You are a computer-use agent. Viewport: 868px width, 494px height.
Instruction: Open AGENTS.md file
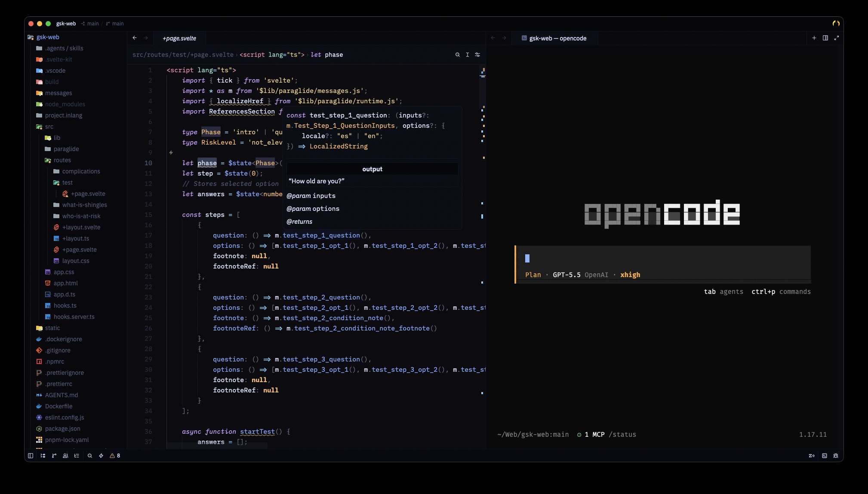tap(57, 395)
